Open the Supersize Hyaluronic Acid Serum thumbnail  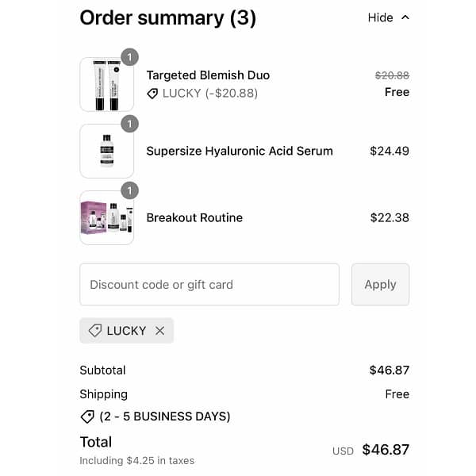(106, 151)
